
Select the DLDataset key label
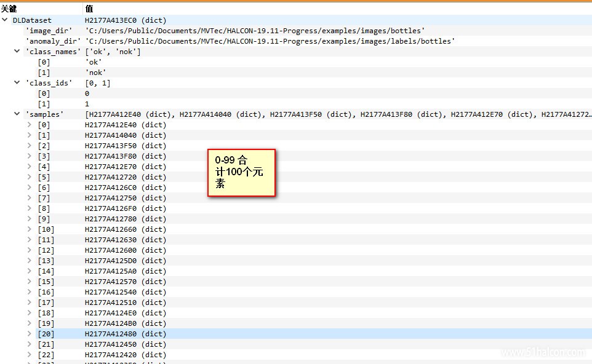(x=32, y=20)
